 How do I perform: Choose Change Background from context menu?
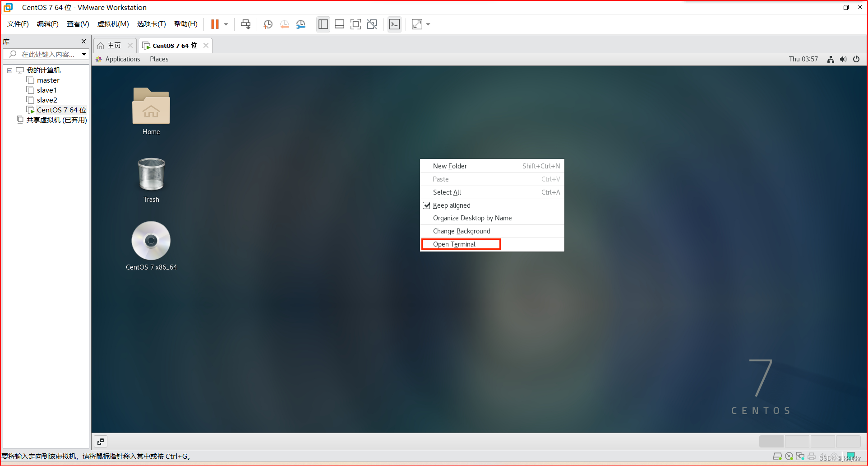pos(492,231)
